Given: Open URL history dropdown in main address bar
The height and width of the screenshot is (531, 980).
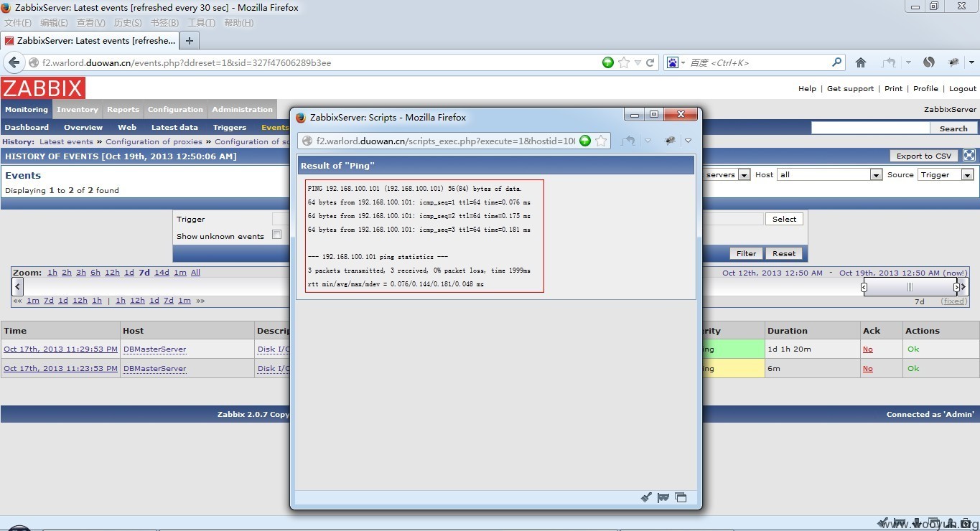Looking at the screenshot, I should 638,62.
